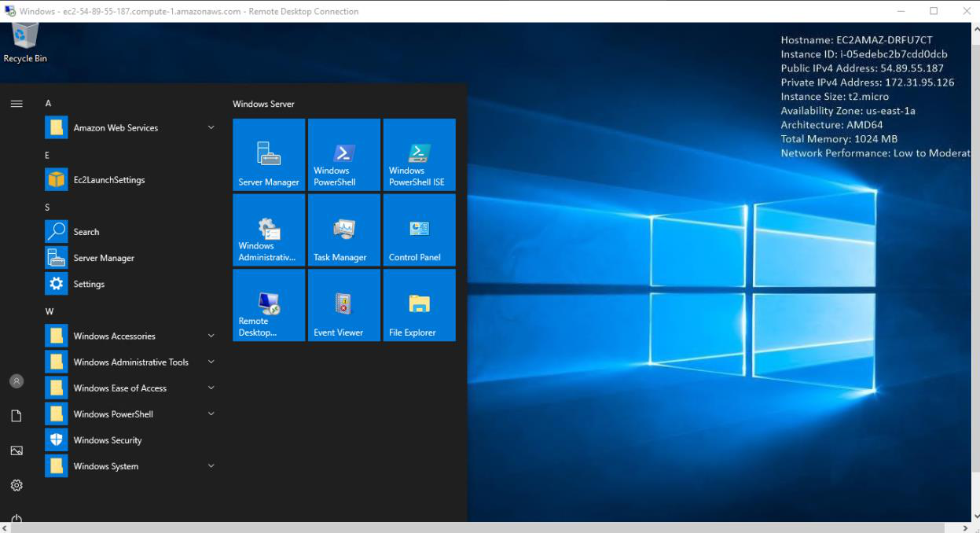The image size is (980, 533).
Task: Open Ec2LaunchSettings from the app list
Action: click(x=109, y=180)
